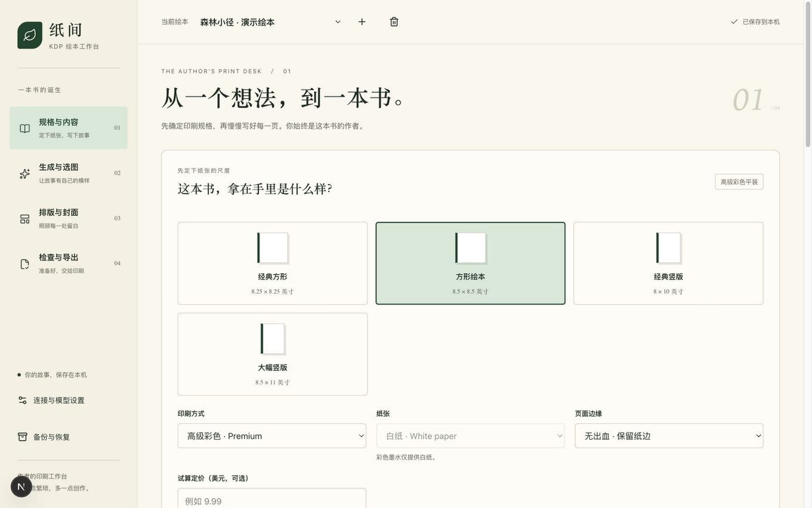Screen dimensions: 812x508
Task: Click the sparkle icon beside 生成与选图
Action: click(24, 173)
